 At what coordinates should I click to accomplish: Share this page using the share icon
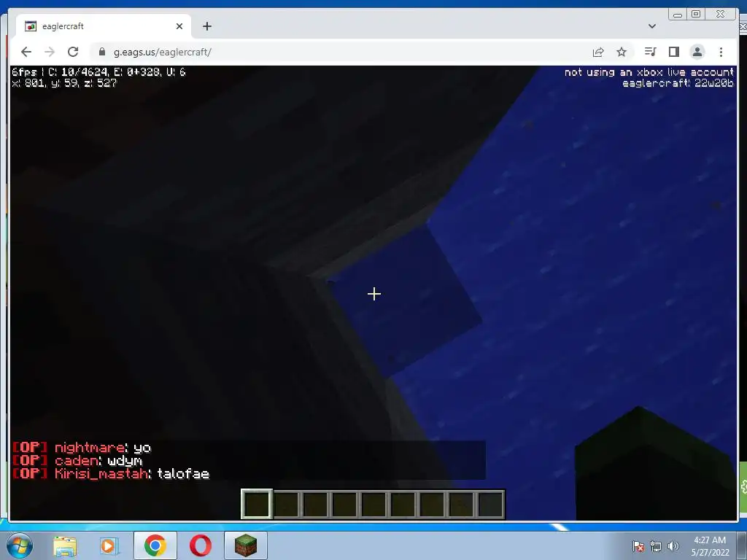[x=598, y=52]
